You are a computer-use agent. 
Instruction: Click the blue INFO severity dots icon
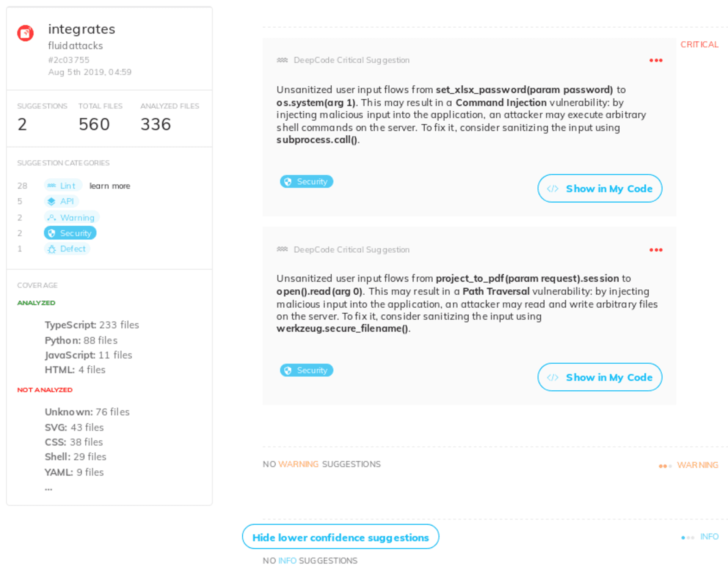(x=687, y=537)
